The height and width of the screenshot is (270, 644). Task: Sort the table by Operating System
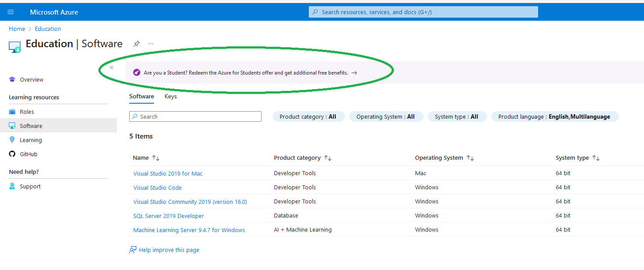[470, 158]
